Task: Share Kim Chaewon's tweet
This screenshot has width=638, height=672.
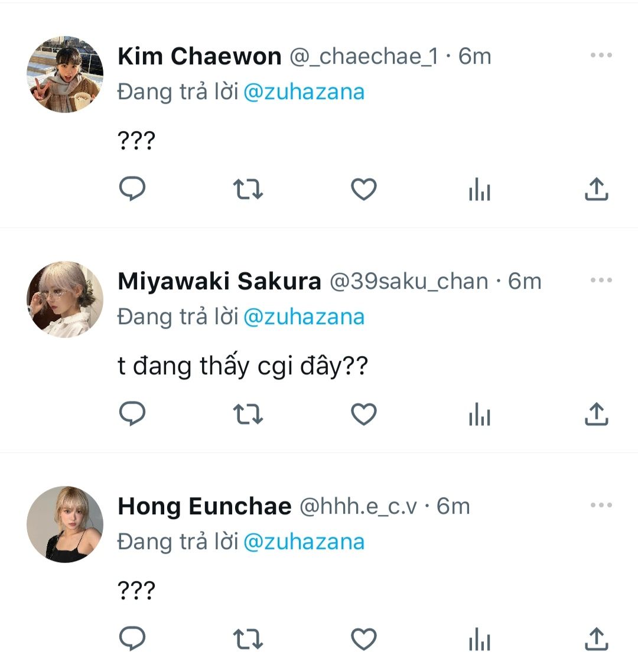Action: [596, 190]
